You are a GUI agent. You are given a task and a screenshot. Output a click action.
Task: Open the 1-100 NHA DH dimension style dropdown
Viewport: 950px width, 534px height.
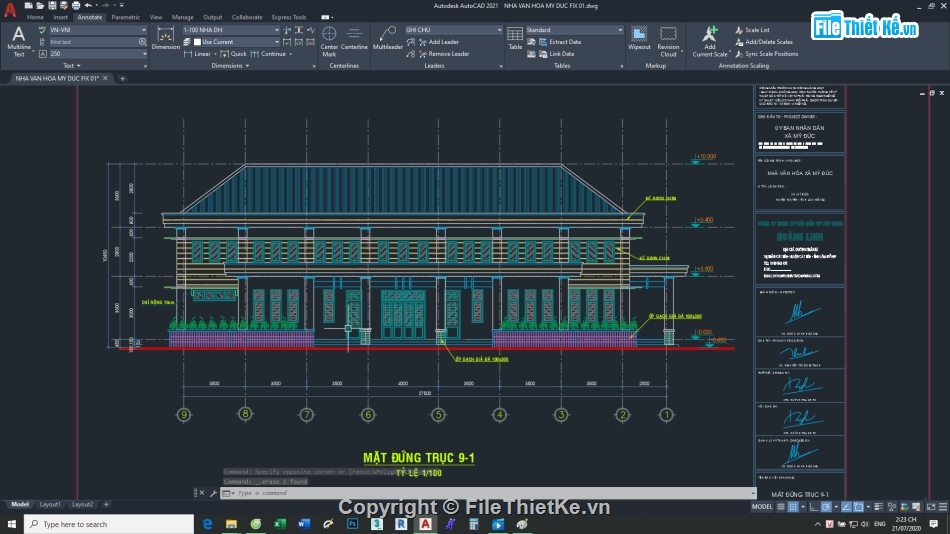coord(276,30)
